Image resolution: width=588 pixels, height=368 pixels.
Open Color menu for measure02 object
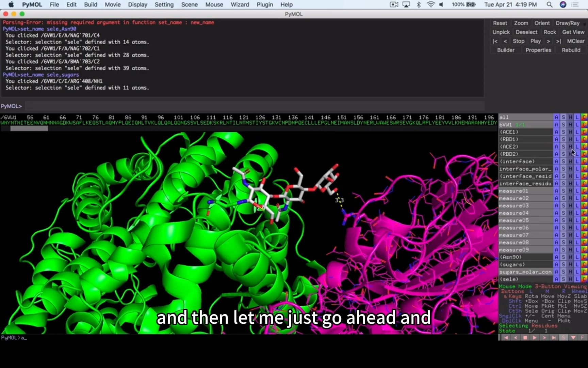584,198
